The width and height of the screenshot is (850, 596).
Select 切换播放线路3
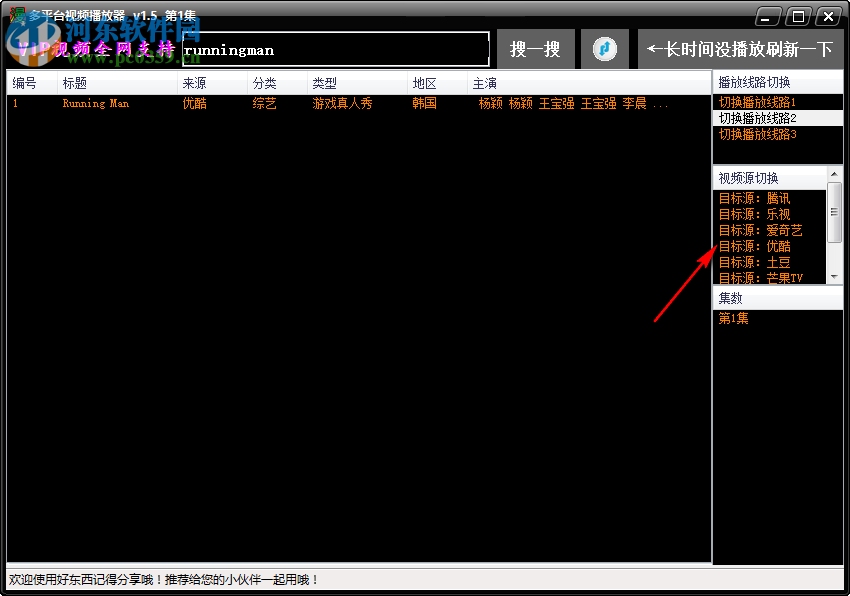pos(777,134)
